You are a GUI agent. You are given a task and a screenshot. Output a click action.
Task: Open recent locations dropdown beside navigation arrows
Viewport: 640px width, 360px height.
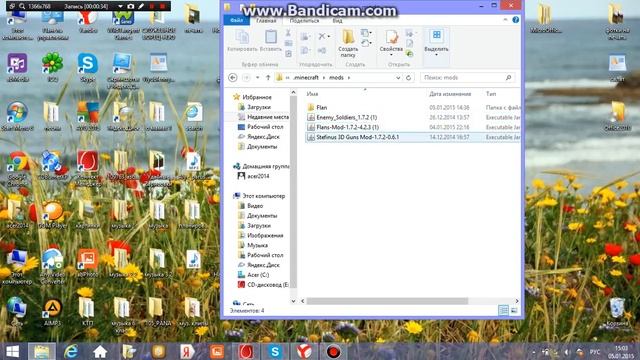(258, 78)
